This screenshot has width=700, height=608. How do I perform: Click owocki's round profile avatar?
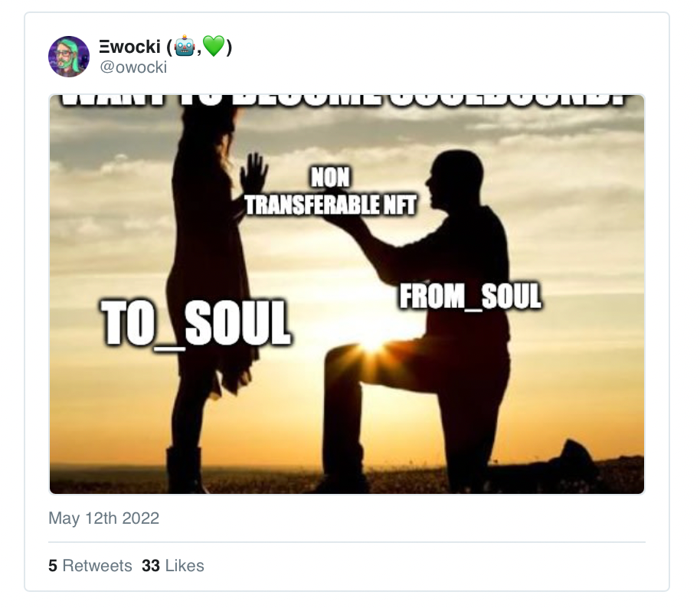[x=69, y=57]
